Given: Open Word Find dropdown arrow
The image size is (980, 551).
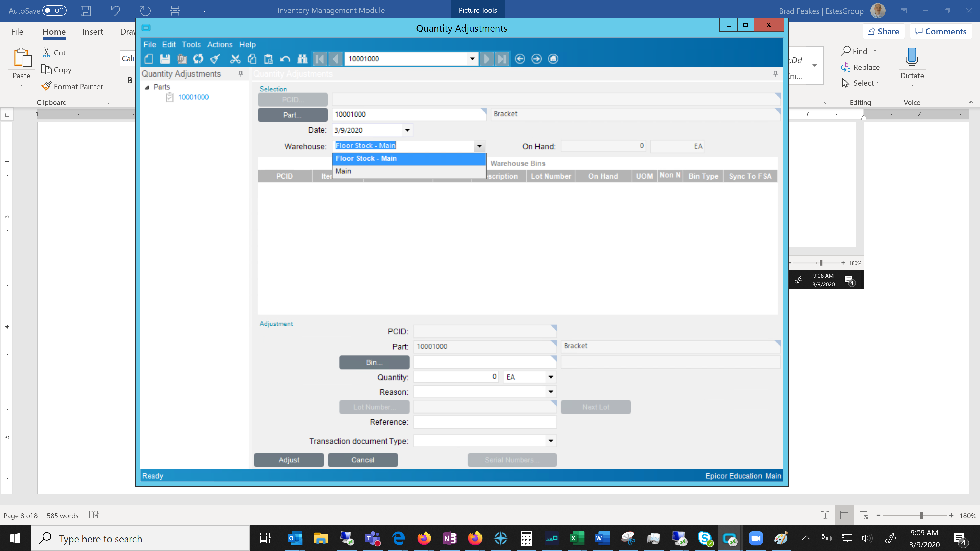Looking at the screenshot, I should [x=875, y=51].
